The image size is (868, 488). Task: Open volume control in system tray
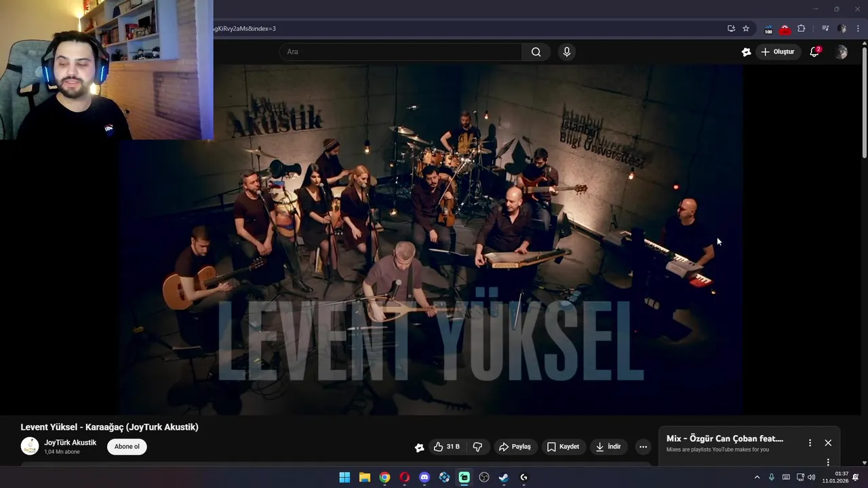811,477
